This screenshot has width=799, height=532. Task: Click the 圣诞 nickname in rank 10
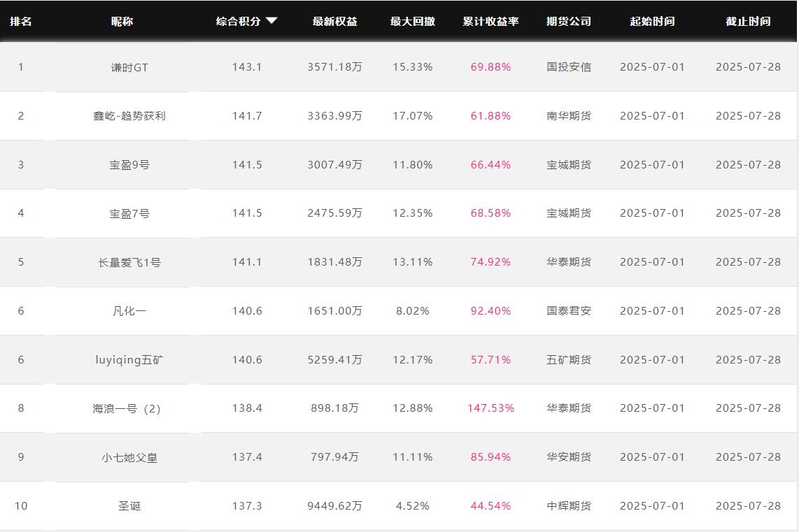point(129,506)
